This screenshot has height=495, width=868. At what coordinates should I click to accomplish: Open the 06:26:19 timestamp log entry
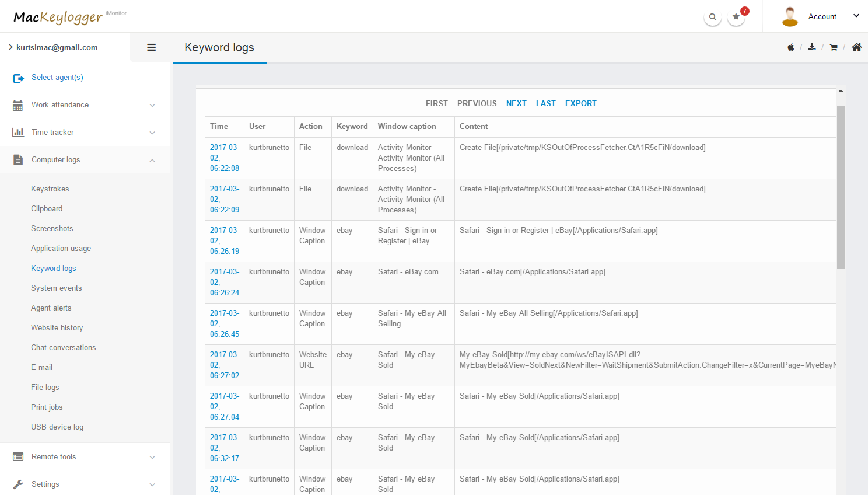(225, 240)
